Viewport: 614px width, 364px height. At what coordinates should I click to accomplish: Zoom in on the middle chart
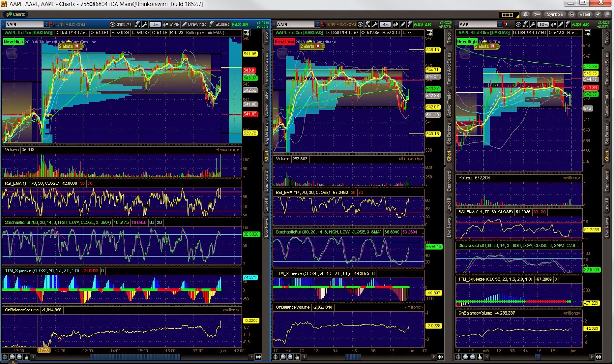(283, 357)
